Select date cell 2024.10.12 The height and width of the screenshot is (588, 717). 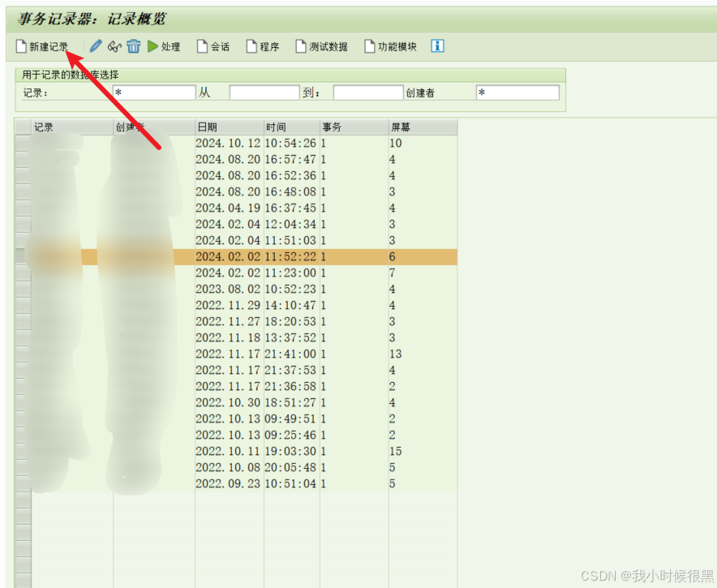click(228, 143)
